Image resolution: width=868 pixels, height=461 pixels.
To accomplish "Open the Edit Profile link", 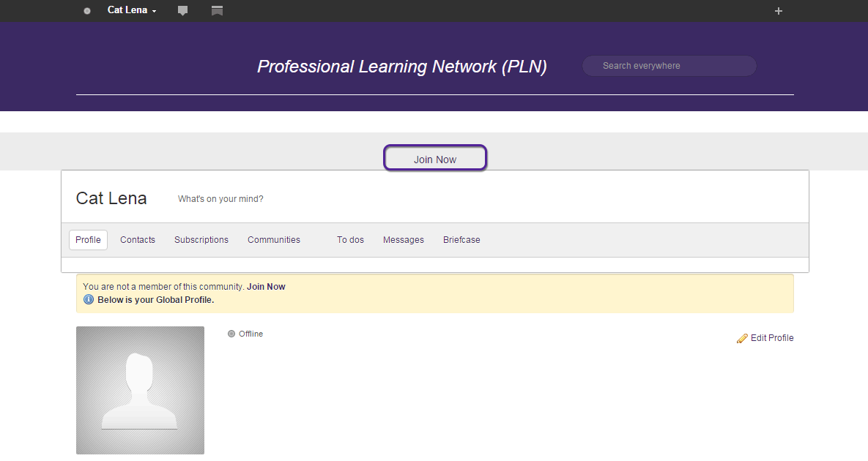I will click(772, 338).
